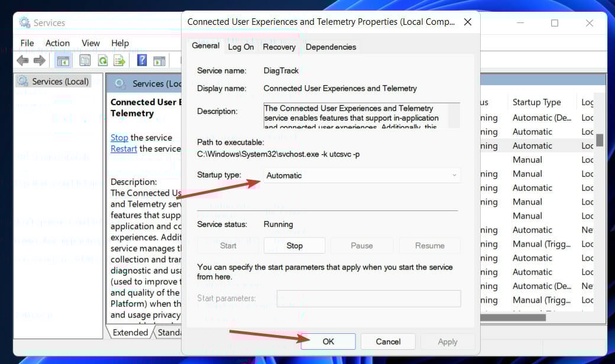This screenshot has height=364, width=615.
Task: Refresh the services list via toolbar icon
Action: click(x=102, y=60)
